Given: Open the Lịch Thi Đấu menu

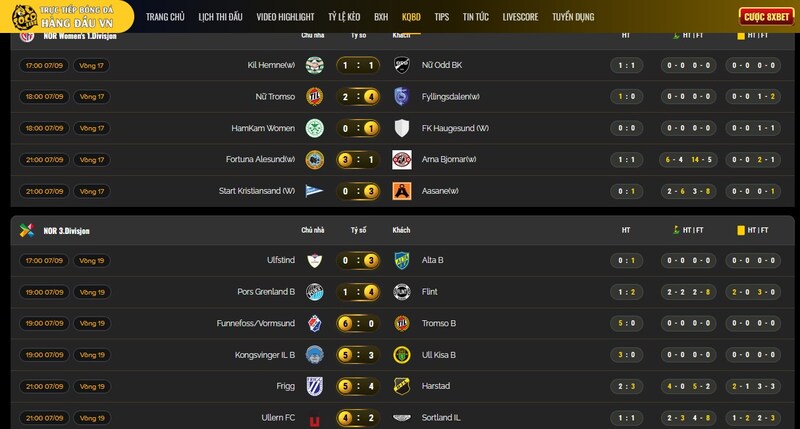Looking at the screenshot, I should pos(220,17).
